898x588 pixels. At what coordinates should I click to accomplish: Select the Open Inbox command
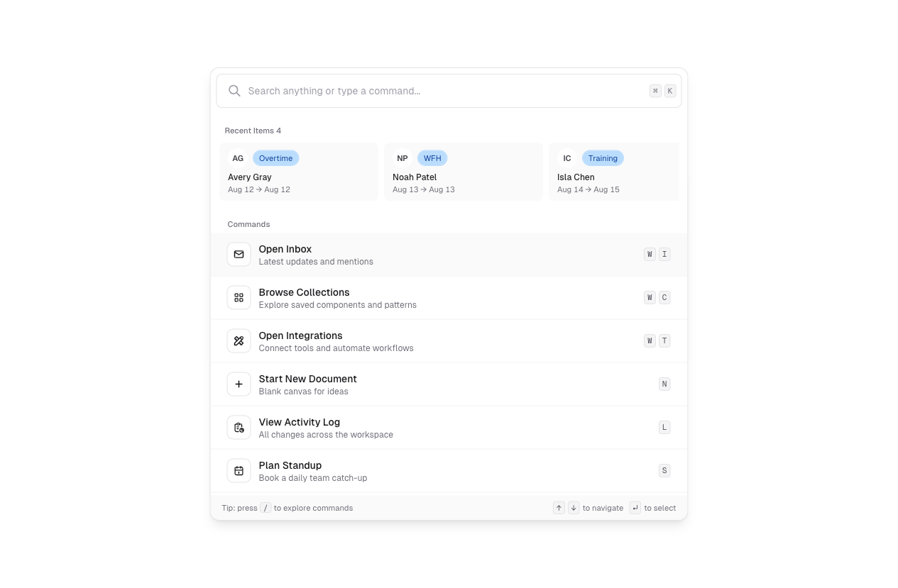(x=449, y=255)
